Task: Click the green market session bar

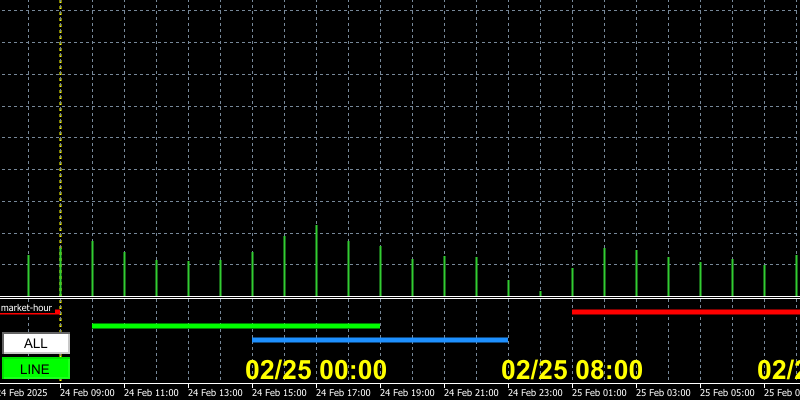Action: click(x=236, y=326)
